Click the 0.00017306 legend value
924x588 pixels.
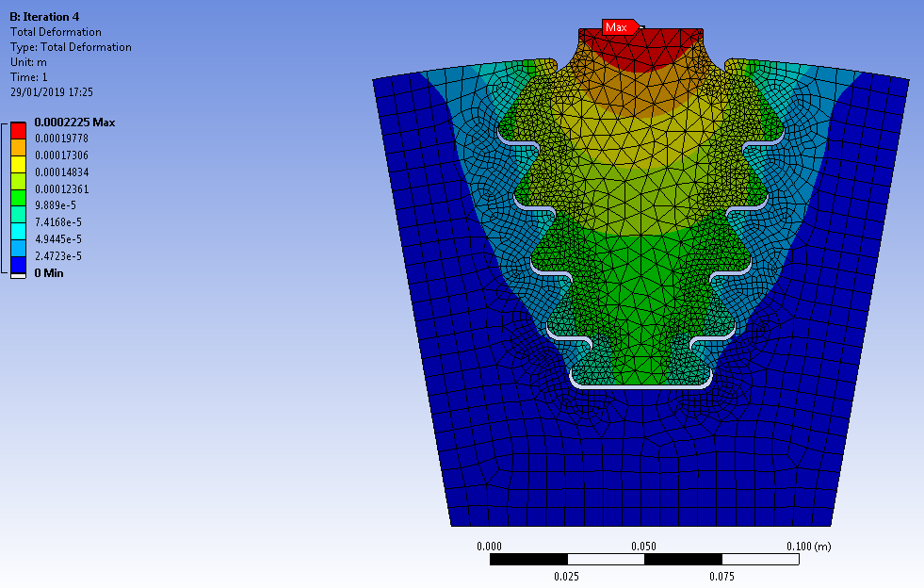pyautogui.click(x=61, y=155)
